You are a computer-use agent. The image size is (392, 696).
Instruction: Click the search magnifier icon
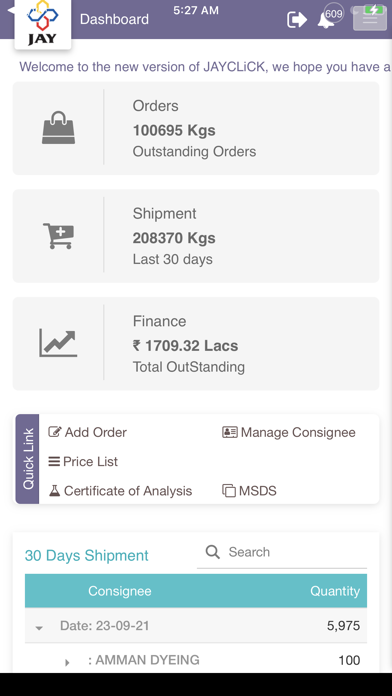coord(213,552)
